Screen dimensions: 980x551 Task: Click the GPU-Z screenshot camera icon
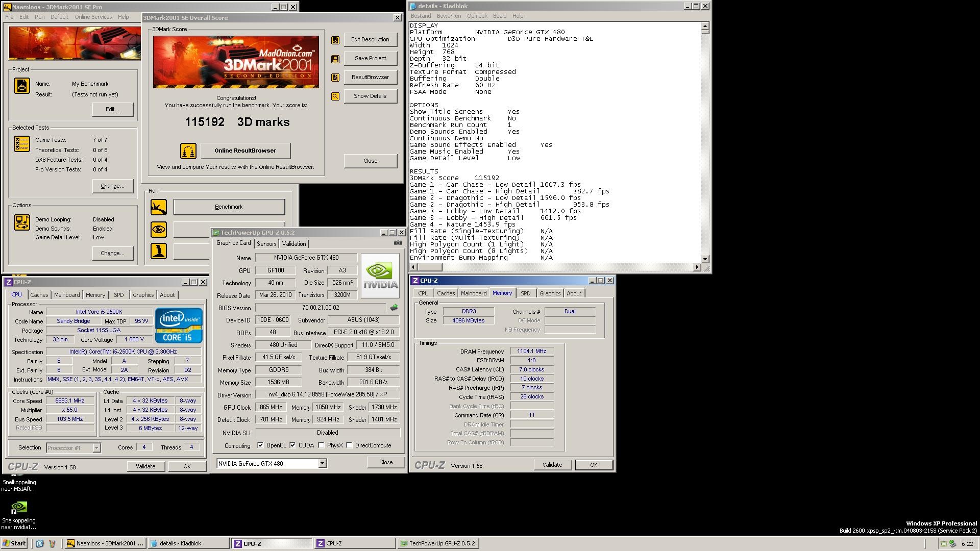pos(398,243)
